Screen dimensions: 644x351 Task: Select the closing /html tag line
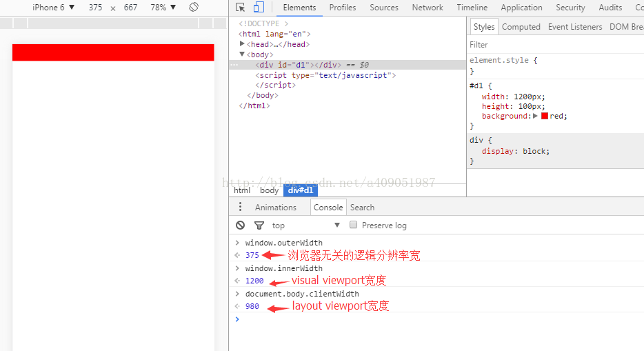254,106
